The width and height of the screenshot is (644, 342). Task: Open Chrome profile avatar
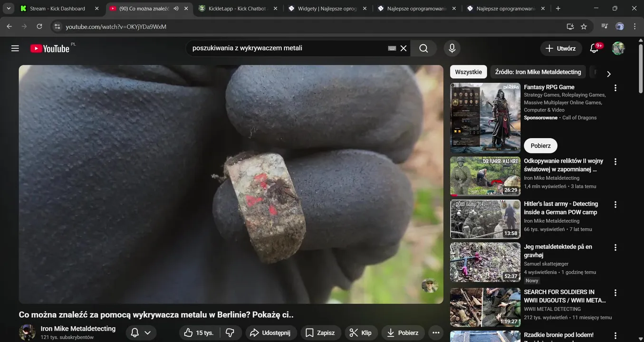point(620,27)
